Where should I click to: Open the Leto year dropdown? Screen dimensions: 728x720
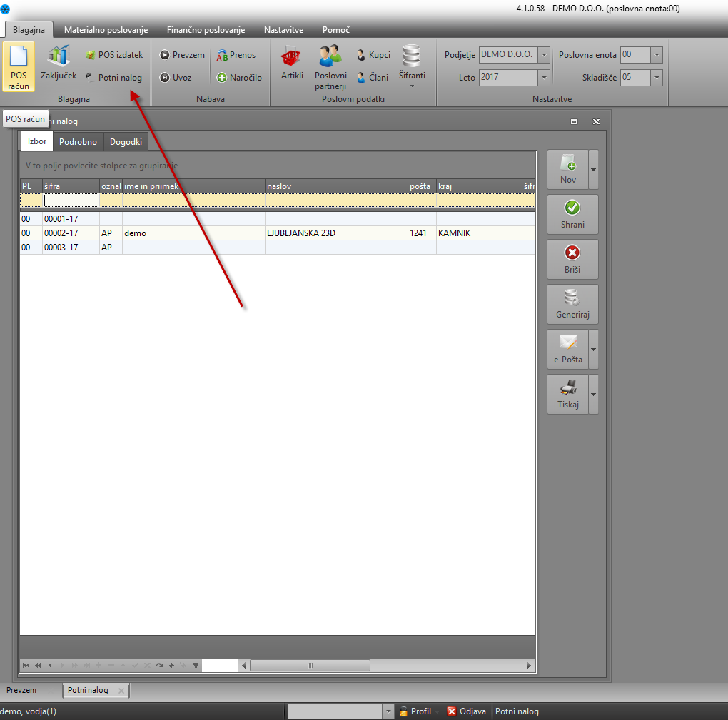[544, 78]
